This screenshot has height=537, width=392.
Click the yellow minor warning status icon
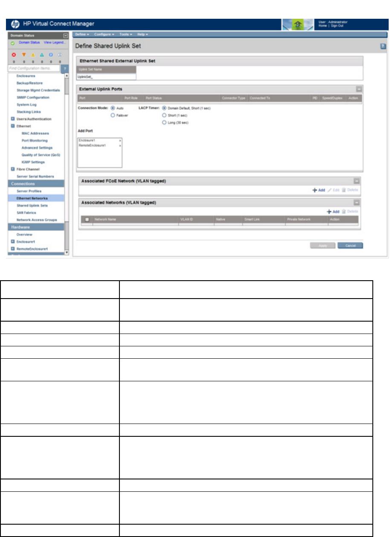[x=32, y=55]
